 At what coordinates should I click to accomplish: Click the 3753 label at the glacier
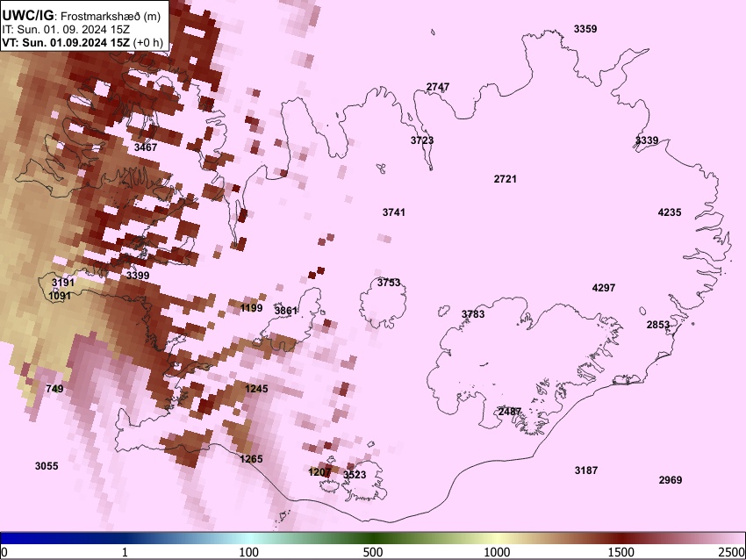coord(389,283)
